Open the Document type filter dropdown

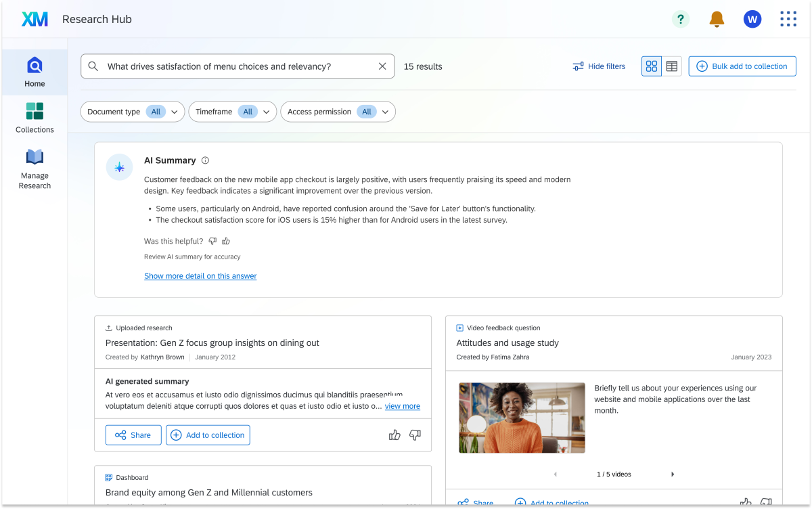point(132,111)
